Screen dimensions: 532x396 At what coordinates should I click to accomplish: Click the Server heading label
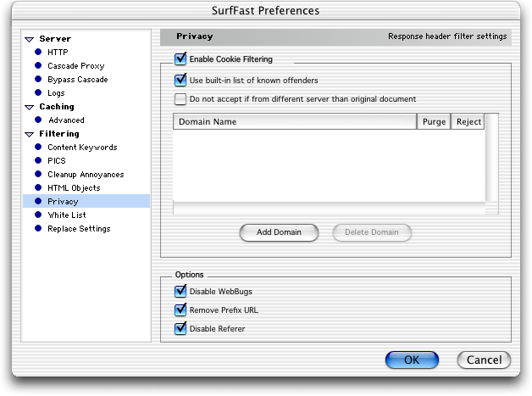coord(55,39)
